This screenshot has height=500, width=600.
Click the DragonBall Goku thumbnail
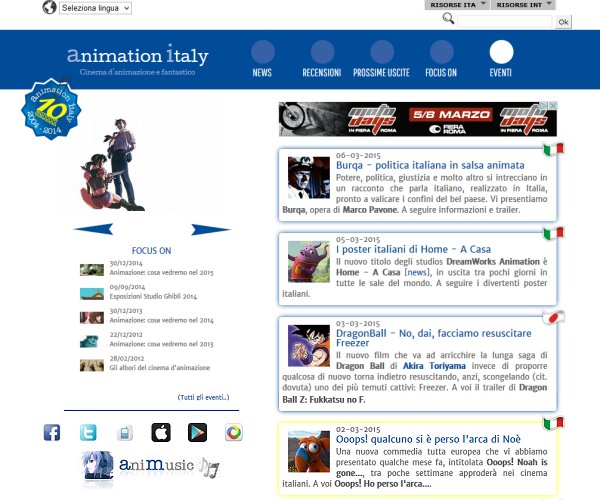pos(309,346)
